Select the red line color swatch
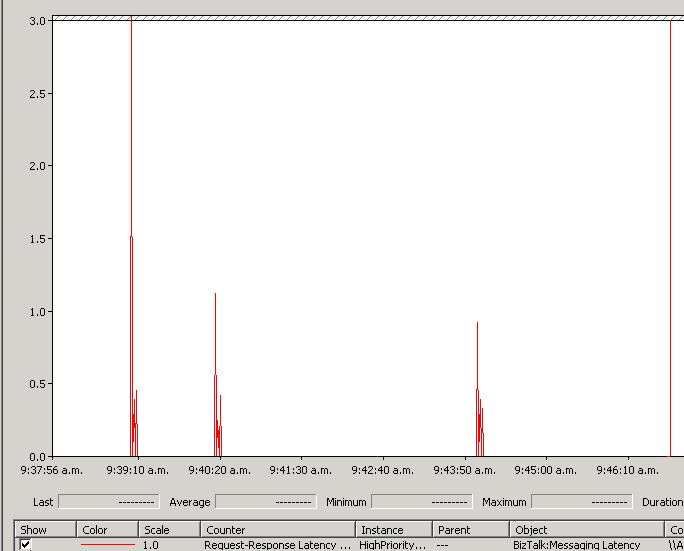Screen dimensions: 684x551 [108, 544]
